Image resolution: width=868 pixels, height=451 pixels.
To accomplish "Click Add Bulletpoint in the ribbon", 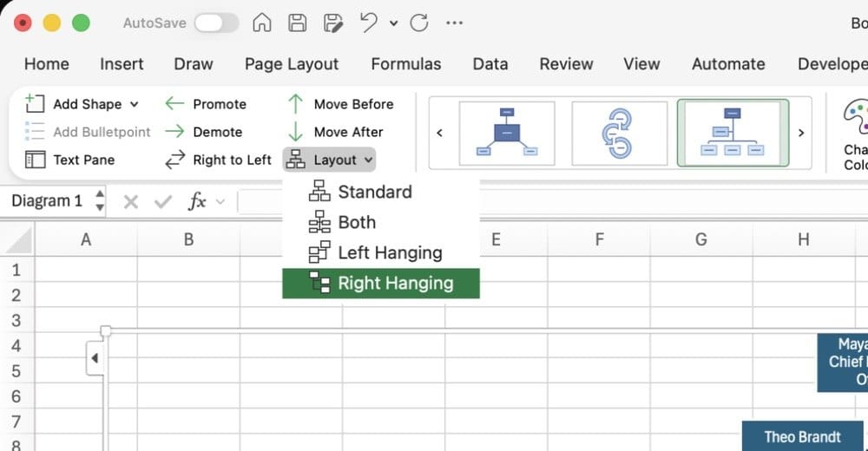I will click(x=88, y=132).
